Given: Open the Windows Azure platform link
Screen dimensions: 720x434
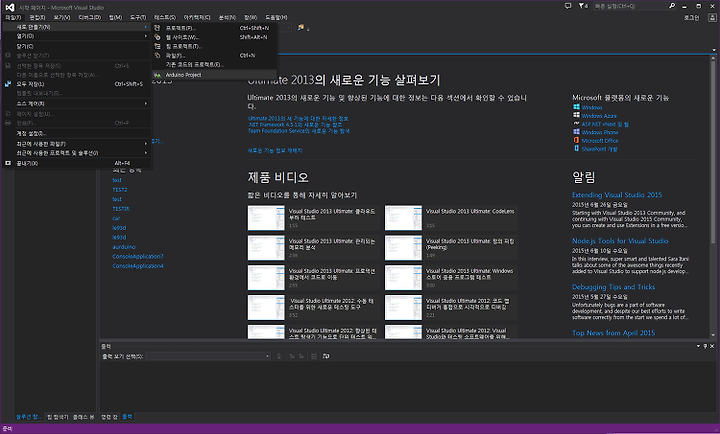Looking at the screenshot, I should [599, 116].
